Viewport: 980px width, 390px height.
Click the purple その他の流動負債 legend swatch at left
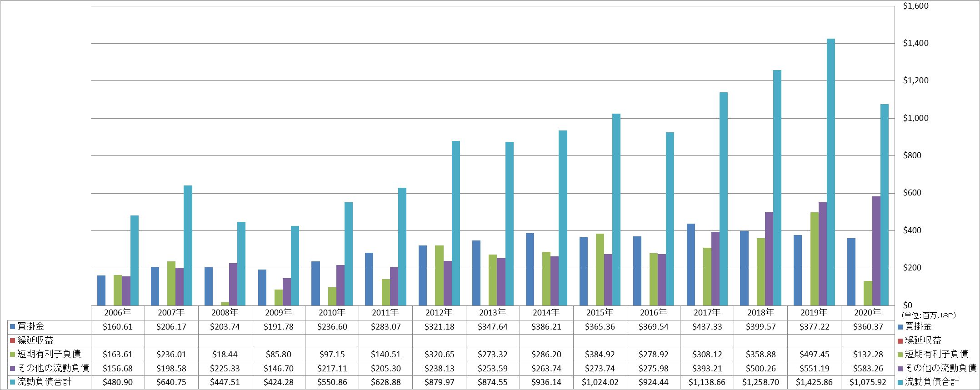pos(13,368)
